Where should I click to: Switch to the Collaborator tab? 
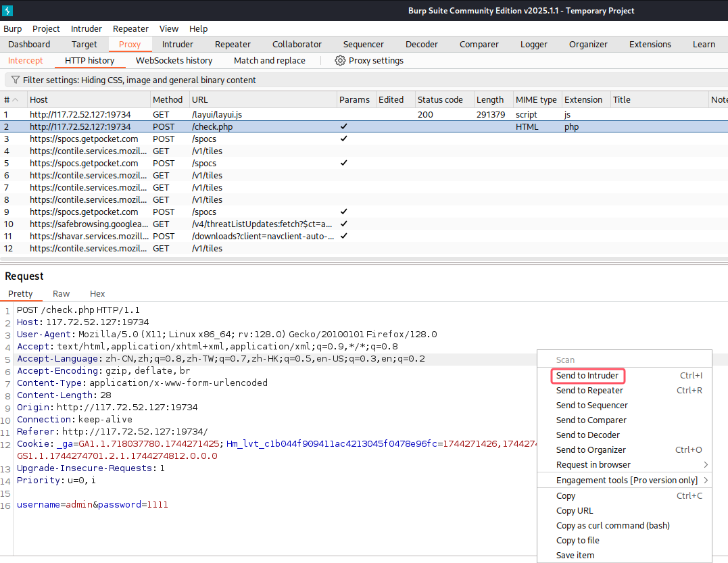[x=297, y=45]
